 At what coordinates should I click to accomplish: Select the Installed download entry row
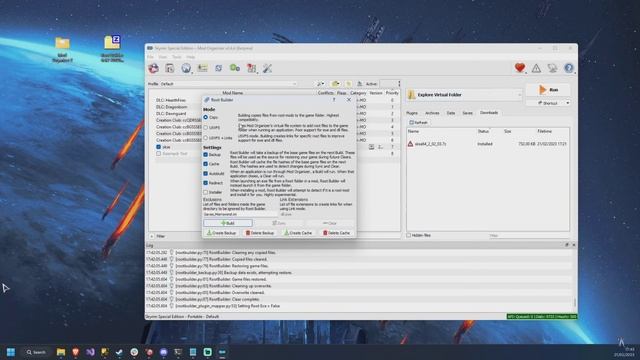488,144
